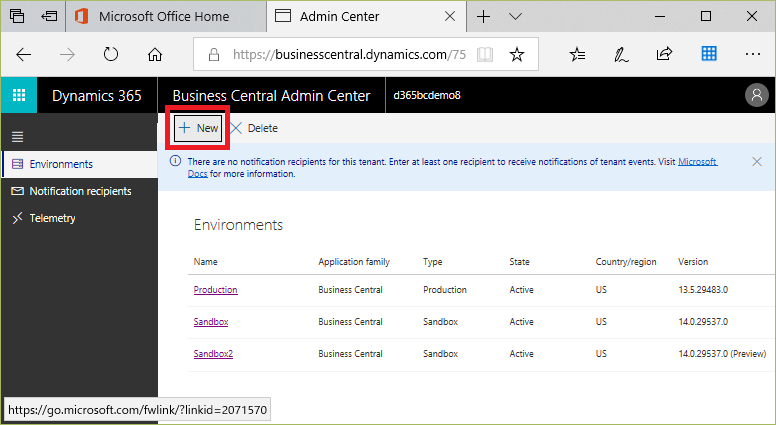The height and width of the screenshot is (425, 776).
Task: Click Active state in Sandbox2 row
Action: [521, 354]
